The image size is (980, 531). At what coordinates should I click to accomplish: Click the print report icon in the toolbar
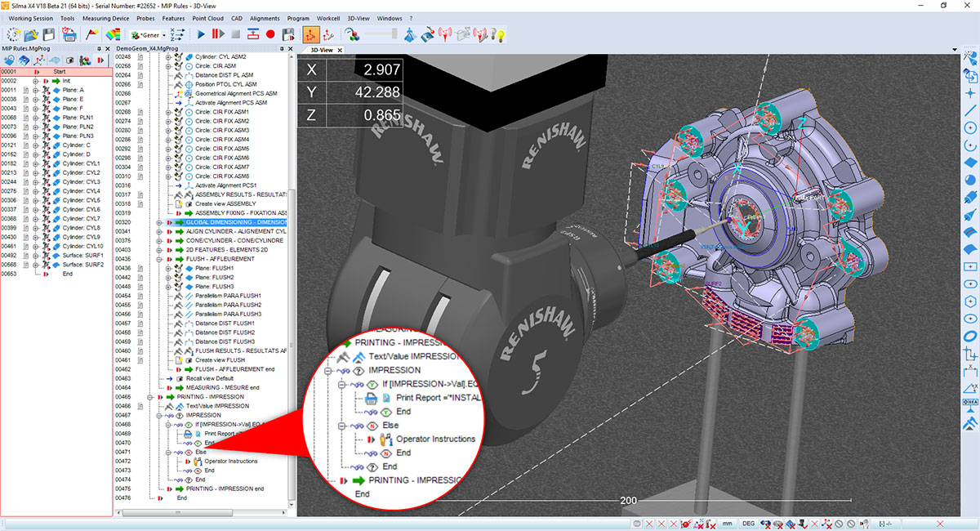[x=69, y=34]
